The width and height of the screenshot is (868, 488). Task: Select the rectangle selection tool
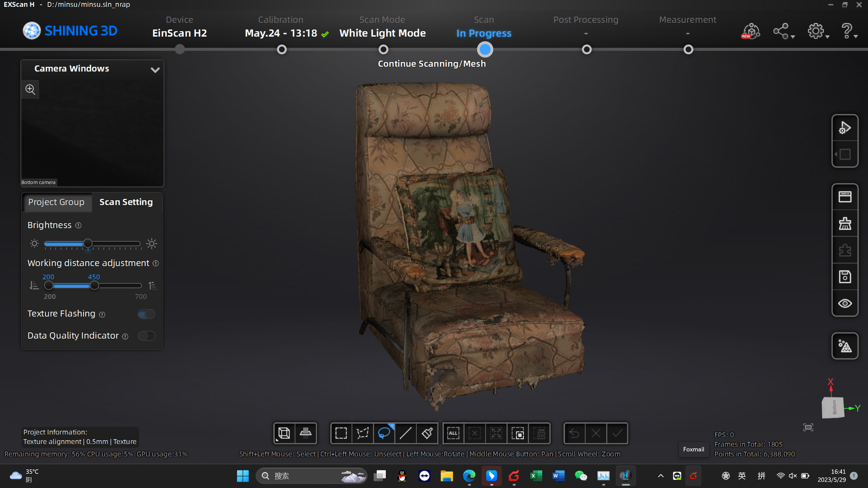coord(341,434)
